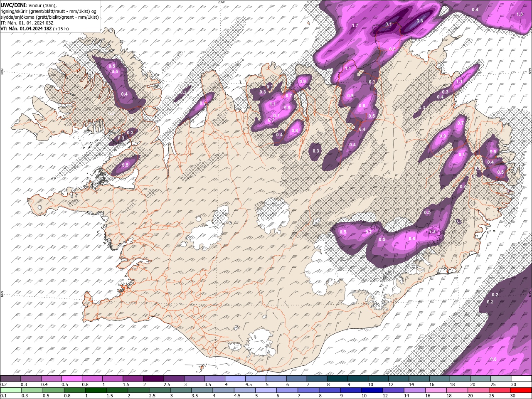Click the 0.1 label in the bottom legend row

[x=3, y=396]
